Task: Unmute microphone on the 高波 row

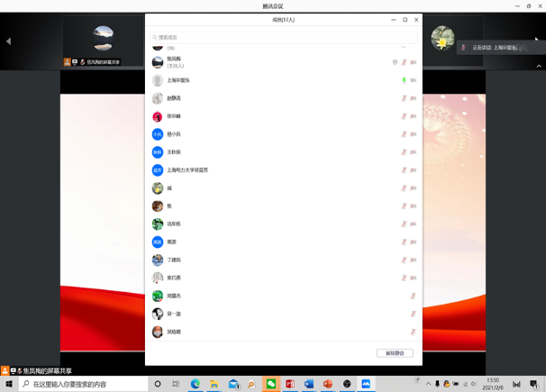Action: click(x=404, y=242)
